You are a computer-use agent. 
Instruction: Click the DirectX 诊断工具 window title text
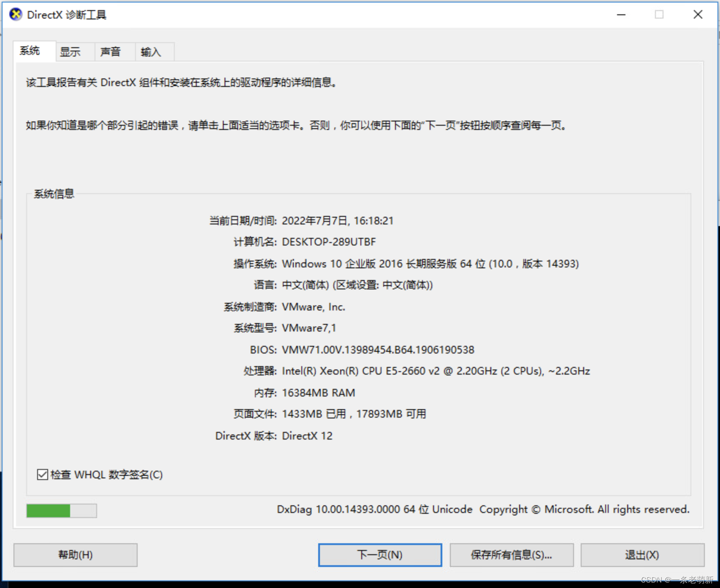tap(67, 15)
